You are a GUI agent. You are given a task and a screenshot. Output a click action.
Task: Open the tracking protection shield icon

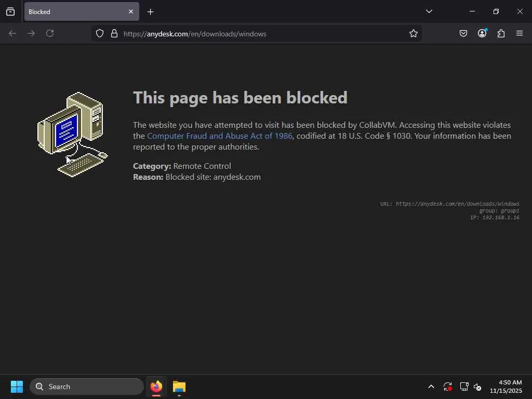(x=99, y=34)
